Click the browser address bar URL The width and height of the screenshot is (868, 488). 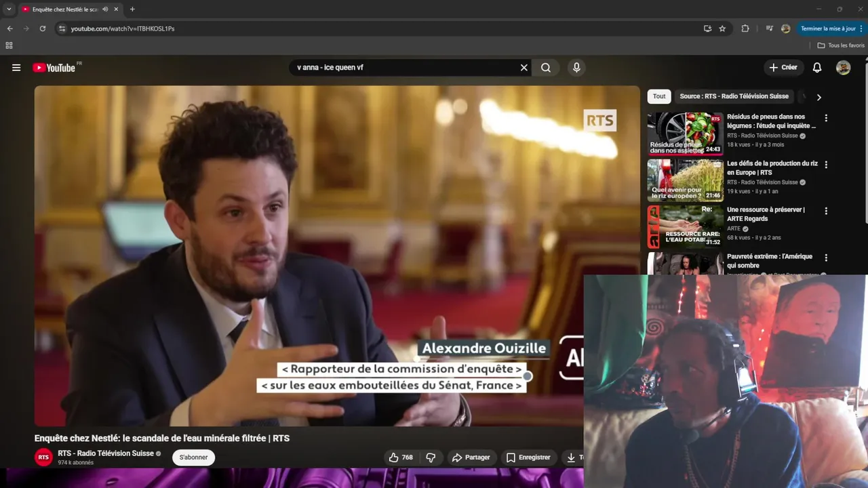(123, 28)
